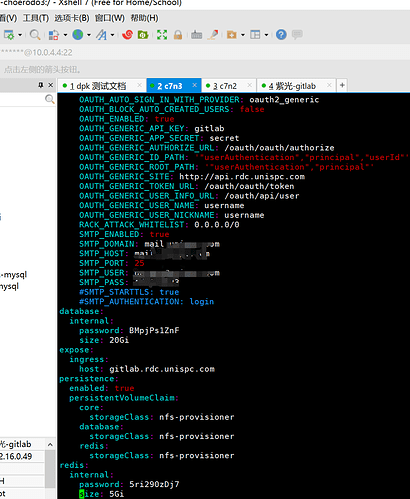410x499 pixels.
Task: Close the '4 紫光-gitlab' tab
Action: coord(329,85)
